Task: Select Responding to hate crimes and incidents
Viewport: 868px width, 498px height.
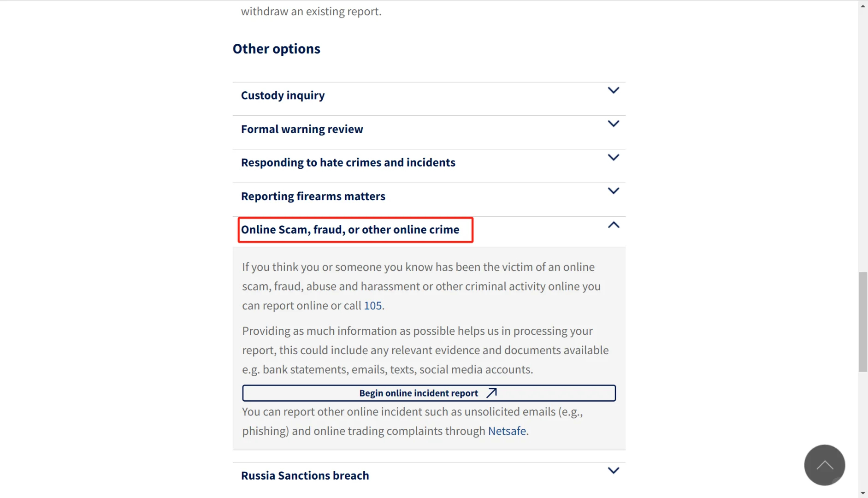Action: click(348, 162)
